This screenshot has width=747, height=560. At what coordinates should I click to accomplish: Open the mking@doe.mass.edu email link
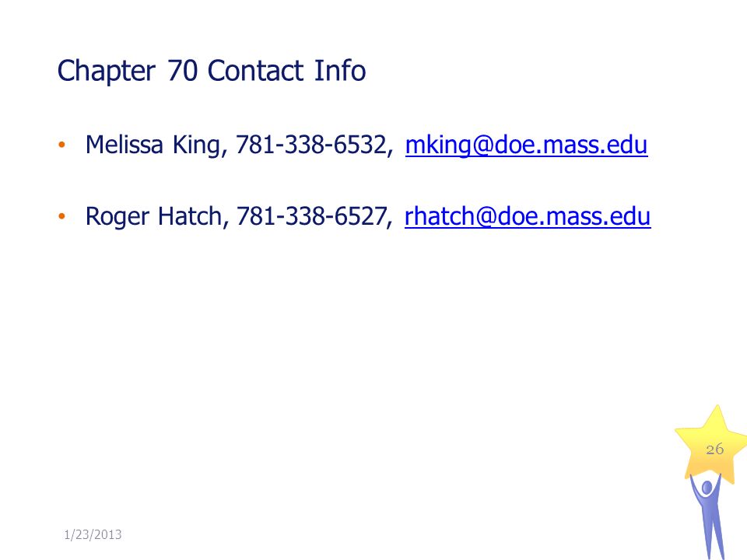(x=527, y=145)
